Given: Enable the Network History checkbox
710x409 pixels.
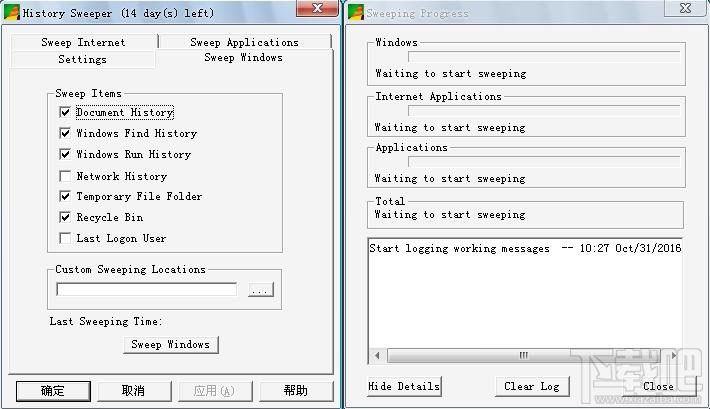Looking at the screenshot, I should [65, 176].
